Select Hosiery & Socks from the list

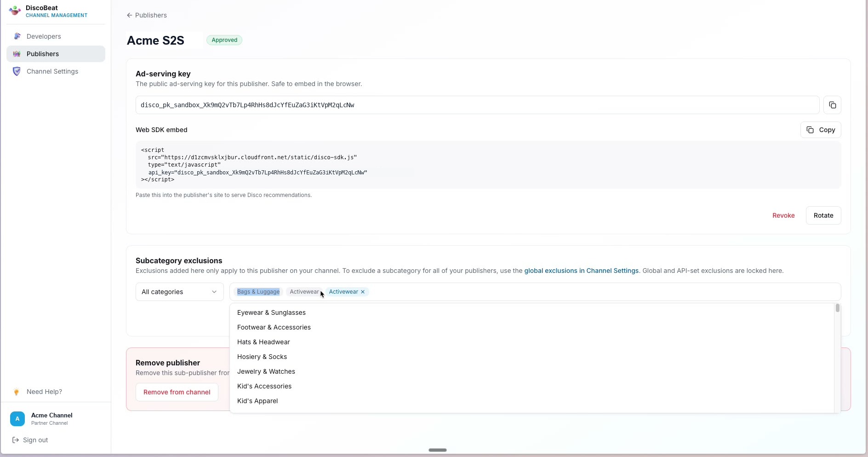click(532, 357)
